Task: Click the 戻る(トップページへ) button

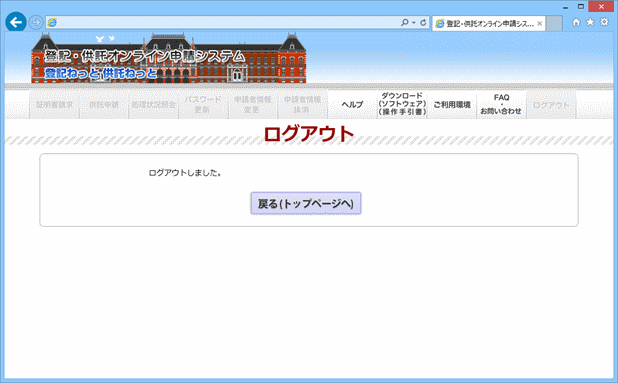Action: pyautogui.click(x=306, y=203)
